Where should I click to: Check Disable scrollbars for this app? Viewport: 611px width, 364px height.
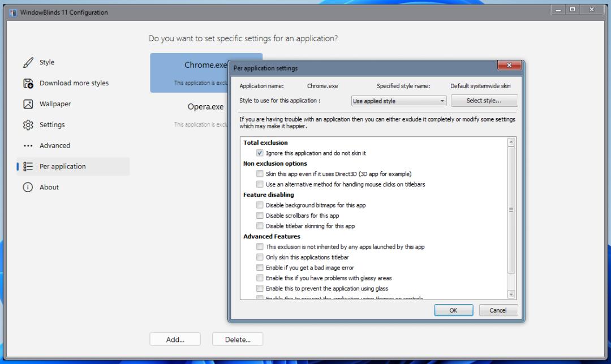tap(260, 215)
